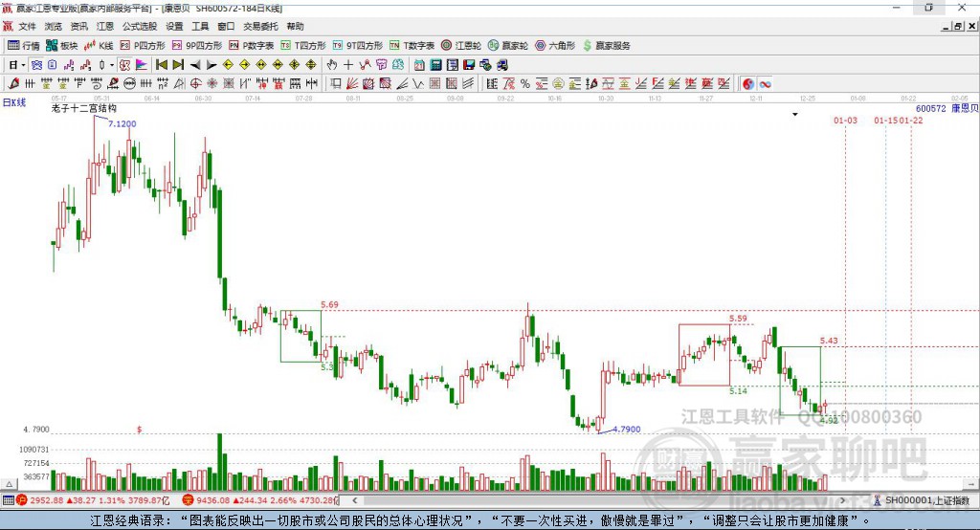Open the small black triangle dropdown on chart
This screenshot has width=980, height=530.
click(x=795, y=115)
